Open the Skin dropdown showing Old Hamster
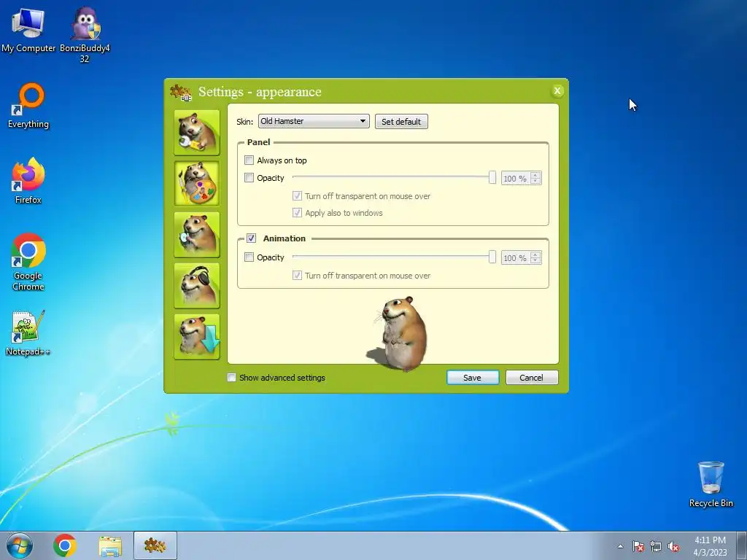Screen dimensions: 747x560 point(314,121)
